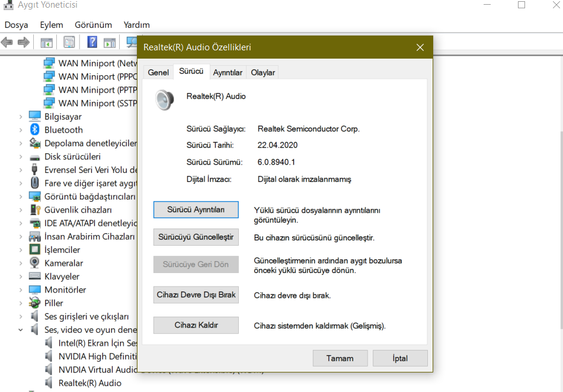Screen dimensions: 563x392
Task: Click the Disk sürücüleri drive icon
Action: (35, 158)
